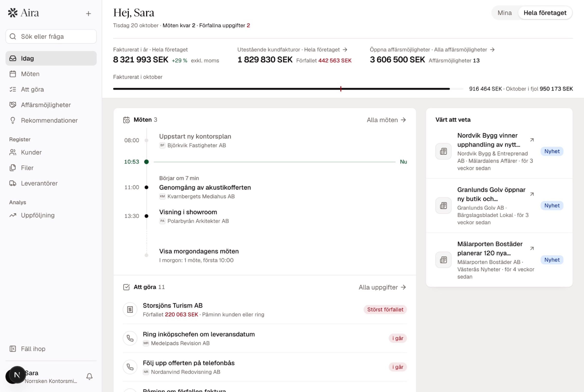Switch the view to Mina
This screenshot has height=392, width=584.
tap(505, 13)
